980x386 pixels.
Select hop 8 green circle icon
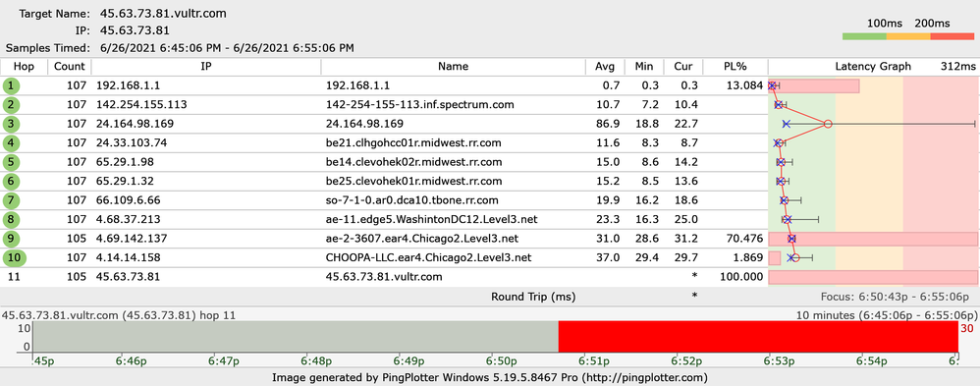pyautogui.click(x=11, y=220)
